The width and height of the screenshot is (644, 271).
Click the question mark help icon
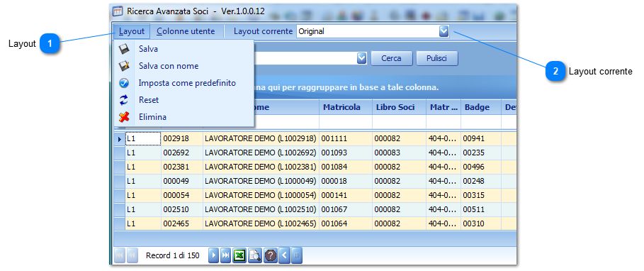[x=270, y=255]
